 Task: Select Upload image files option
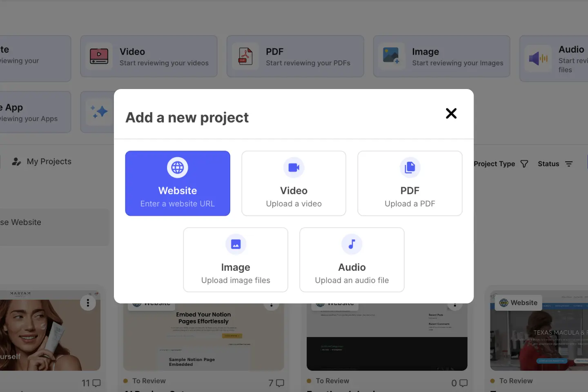point(236,280)
